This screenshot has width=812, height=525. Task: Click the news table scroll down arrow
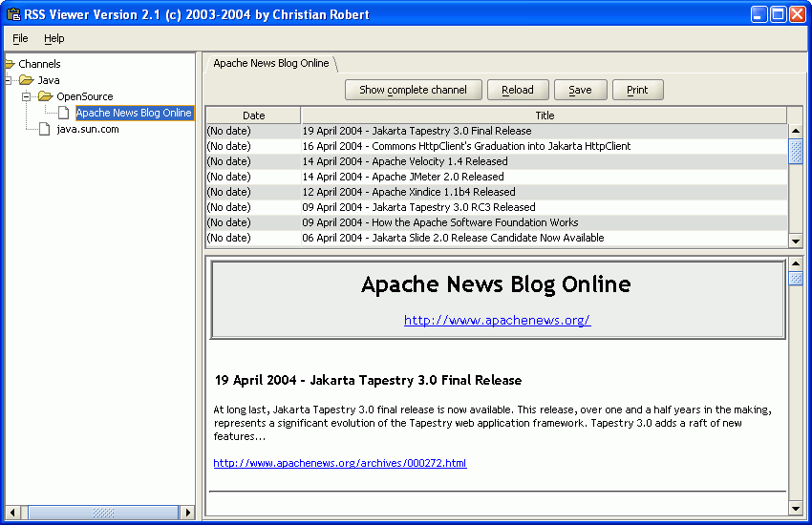(796, 241)
